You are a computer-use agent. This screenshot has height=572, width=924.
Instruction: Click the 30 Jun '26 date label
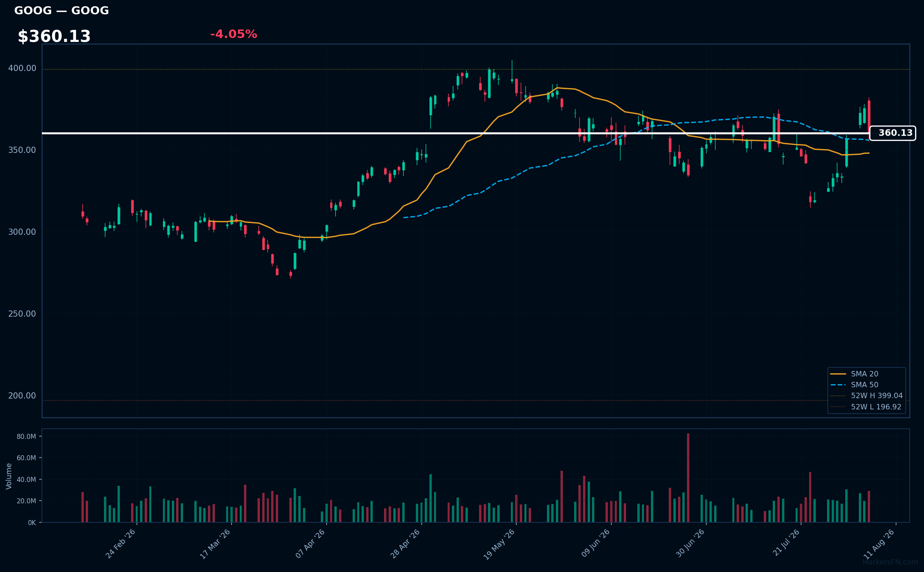[690, 543]
